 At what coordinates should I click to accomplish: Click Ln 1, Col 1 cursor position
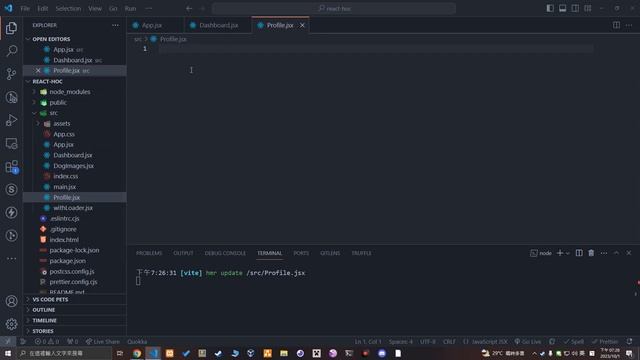click(368, 342)
